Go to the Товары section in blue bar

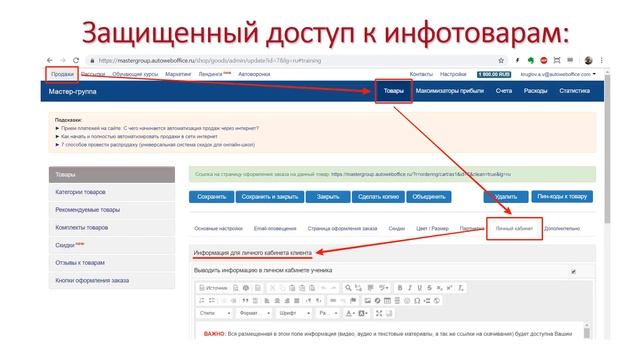393,91
